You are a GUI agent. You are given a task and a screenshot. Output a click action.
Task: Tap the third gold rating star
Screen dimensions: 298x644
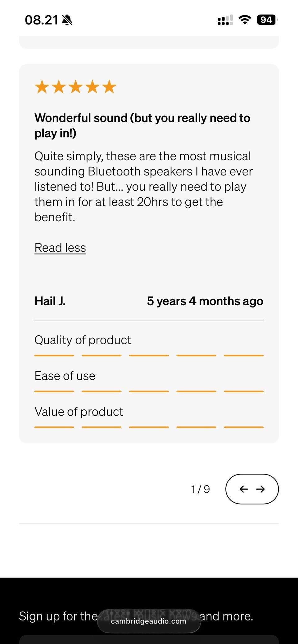[x=75, y=87]
